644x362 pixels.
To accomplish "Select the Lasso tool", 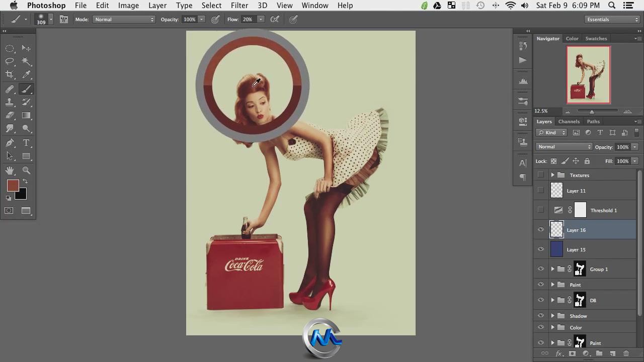I will pos(10,61).
